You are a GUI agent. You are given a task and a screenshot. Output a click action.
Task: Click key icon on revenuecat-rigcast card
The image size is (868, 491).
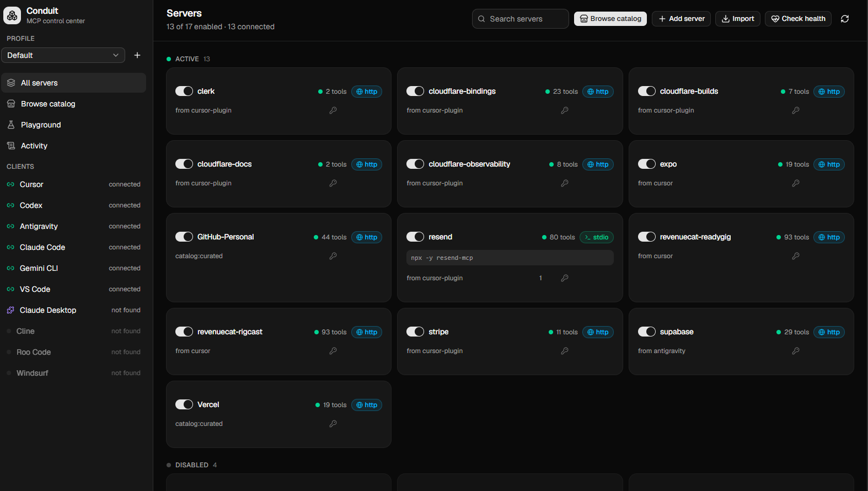click(333, 351)
